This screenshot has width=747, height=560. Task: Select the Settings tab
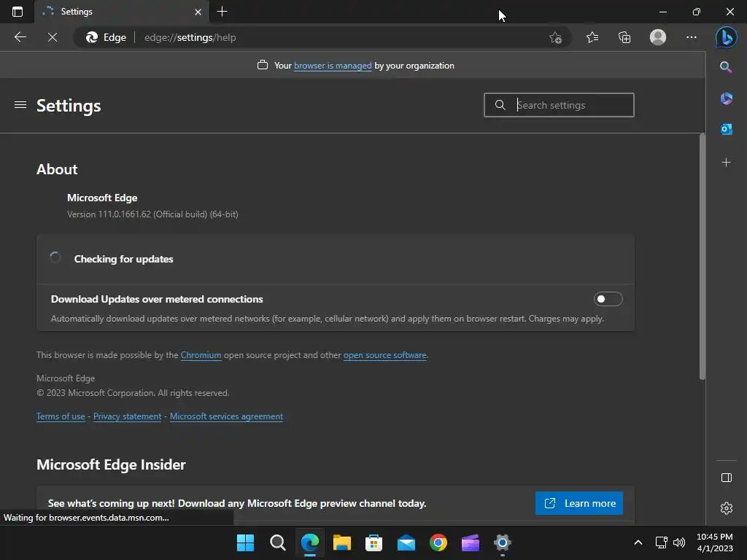click(x=122, y=12)
